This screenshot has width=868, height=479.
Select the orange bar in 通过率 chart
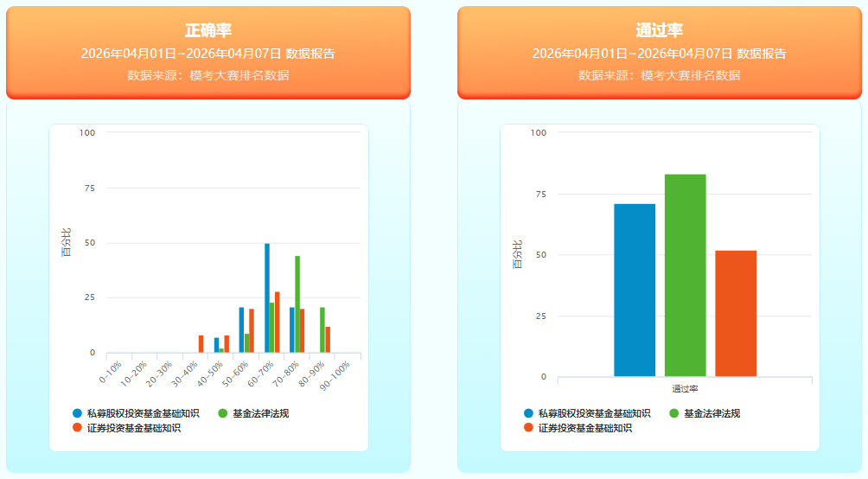[736, 313]
